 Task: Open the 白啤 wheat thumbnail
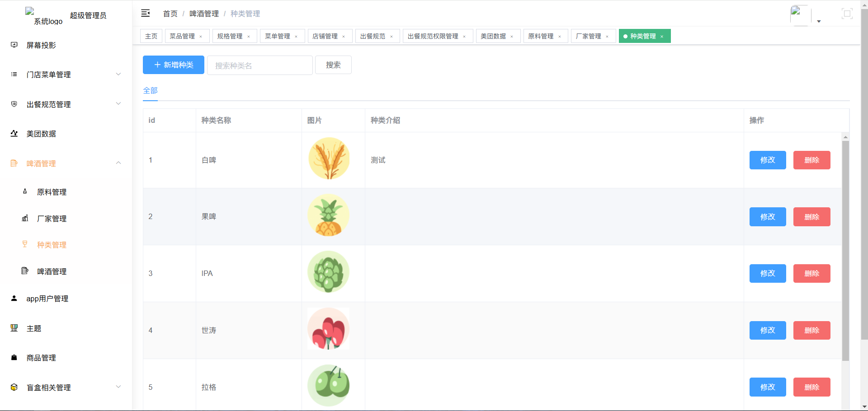coord(329,159)
